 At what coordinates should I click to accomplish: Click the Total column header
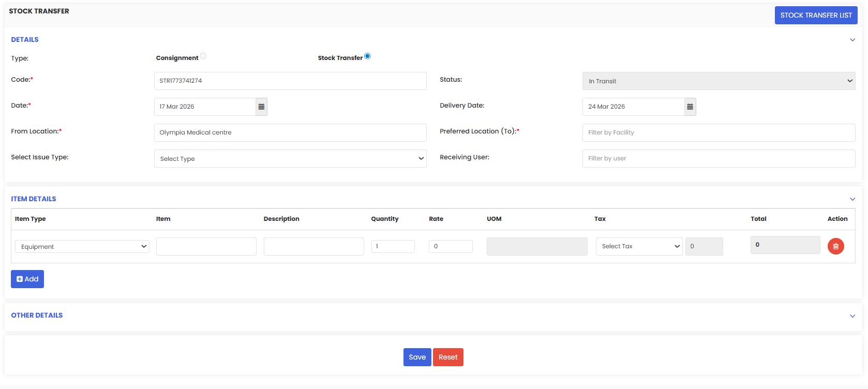pyautogui.click(x=758, y=219)
